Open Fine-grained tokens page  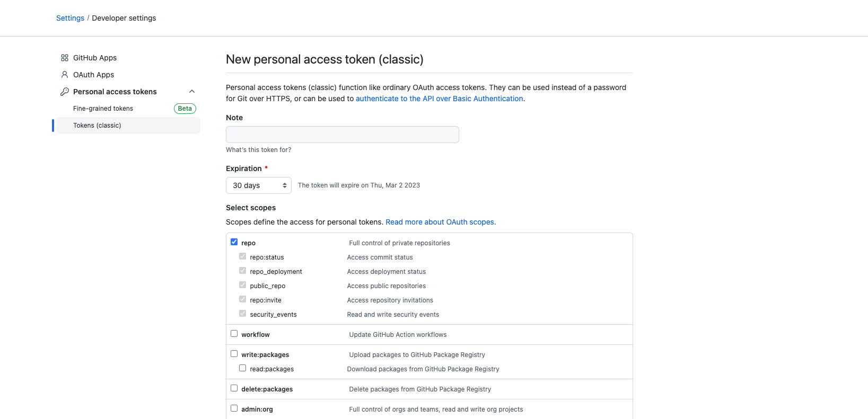(103, 109)
